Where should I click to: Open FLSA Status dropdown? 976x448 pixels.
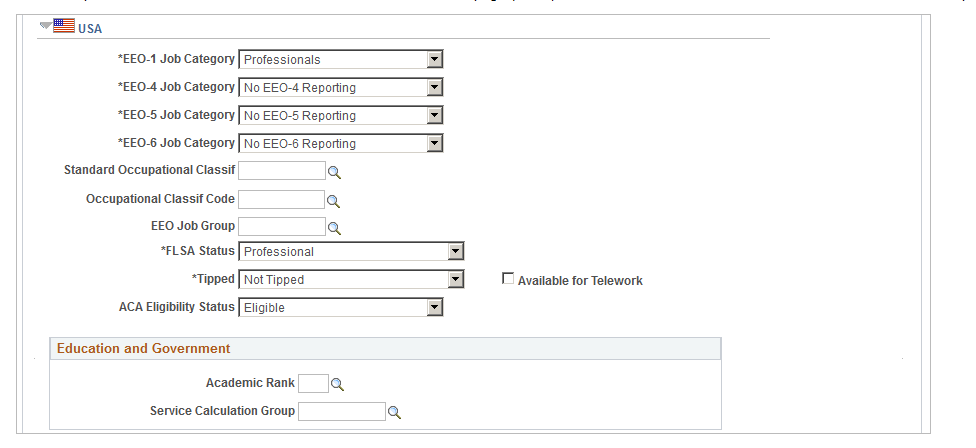point(351,252)
